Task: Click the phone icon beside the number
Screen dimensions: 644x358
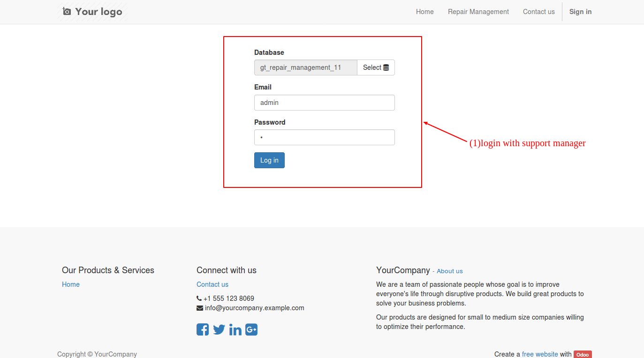Action: (199, 298)
